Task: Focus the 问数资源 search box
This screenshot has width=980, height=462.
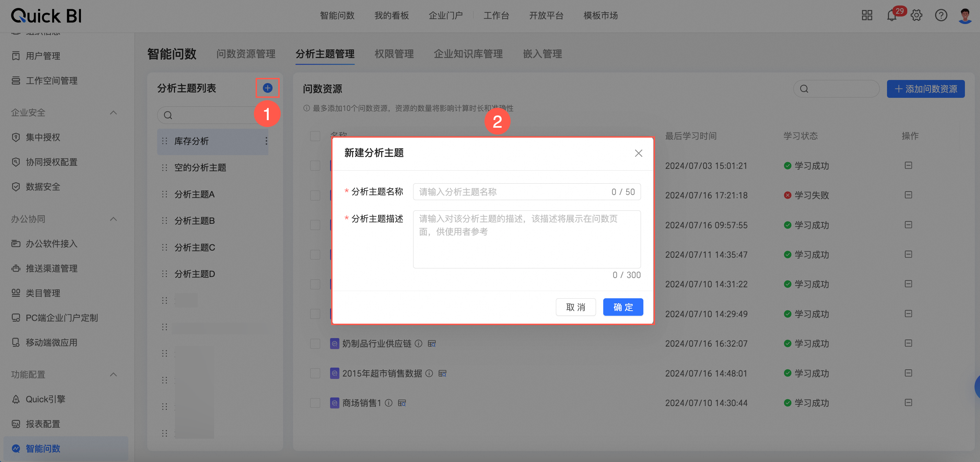Action: [836, 89]
